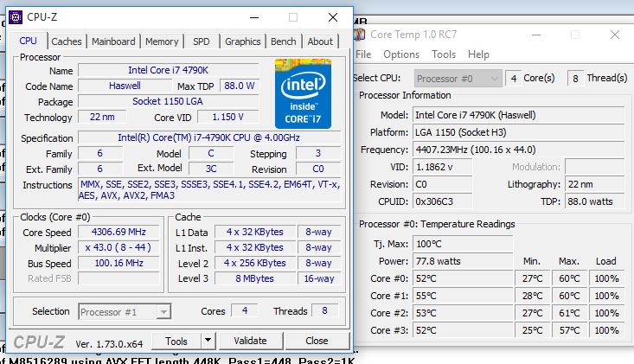Click the Level 2 value 4 x 256 KBytes

click(x=255, y=263)
